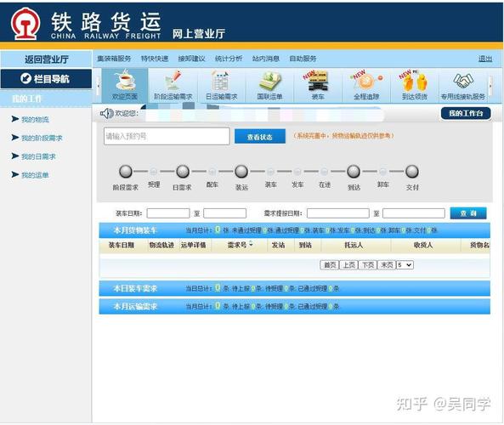Click arrow icon next to 我的日需求
504x425 pixels.
click(15, 156)
